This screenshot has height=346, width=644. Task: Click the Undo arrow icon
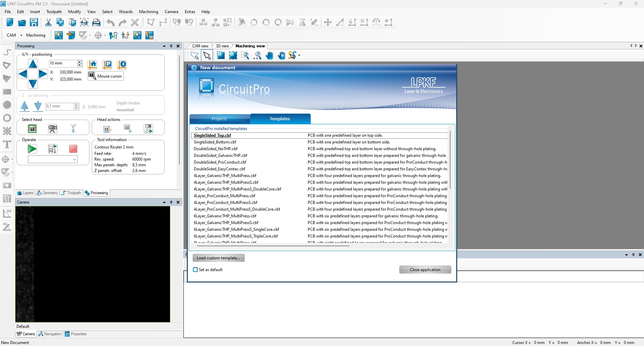[111, 23]
